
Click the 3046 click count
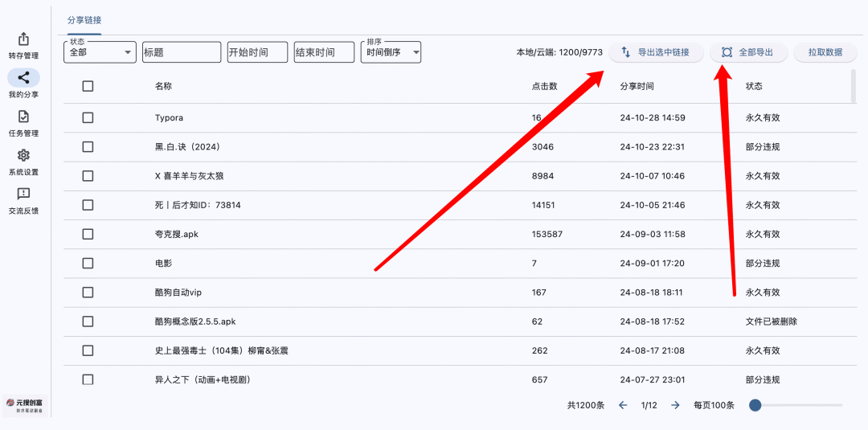(542, 146)
